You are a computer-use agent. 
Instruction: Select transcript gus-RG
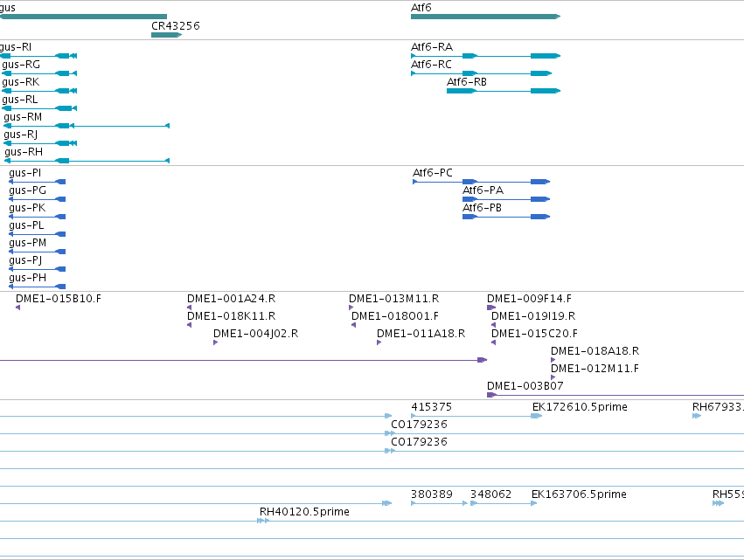(x=39, y=73)
